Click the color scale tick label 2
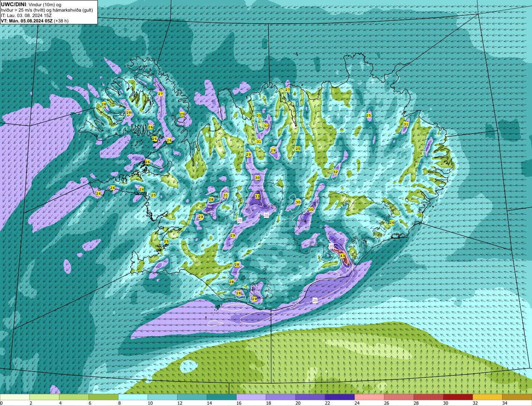The height and width of the screenshot is (406, 532). [31, 403]
